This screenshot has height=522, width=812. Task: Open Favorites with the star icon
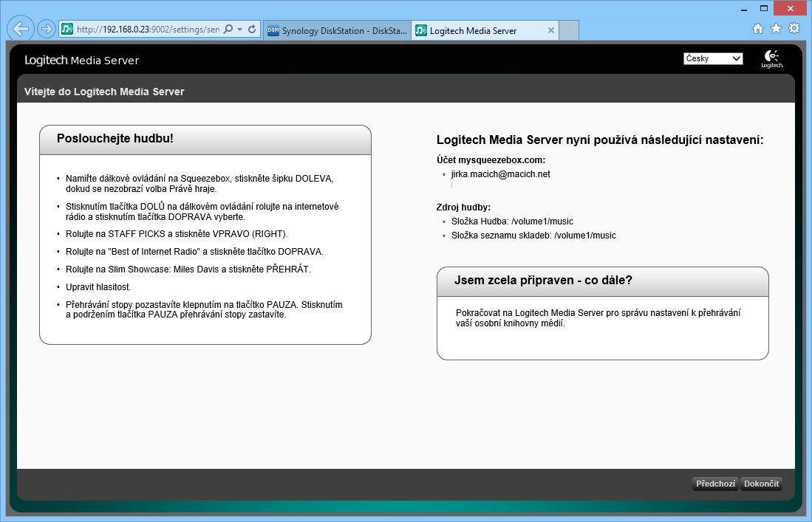pyautogui.click(x=776, y=29)
